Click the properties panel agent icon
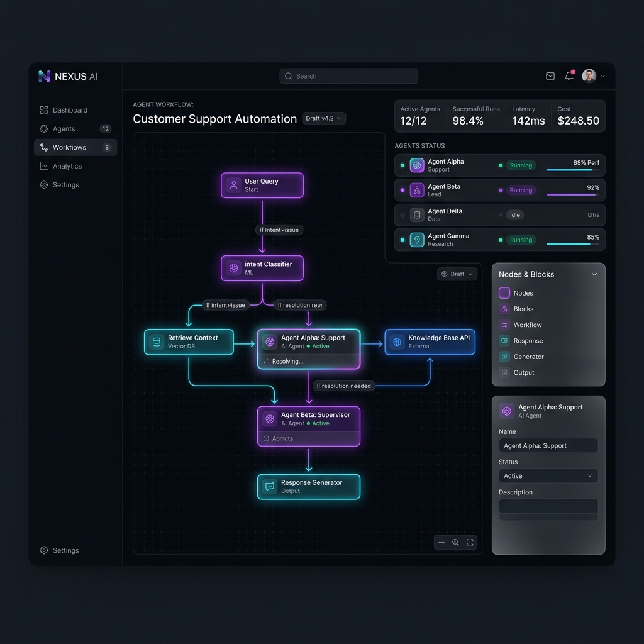This screenshot has width=644, height=644. click(506, 411)
